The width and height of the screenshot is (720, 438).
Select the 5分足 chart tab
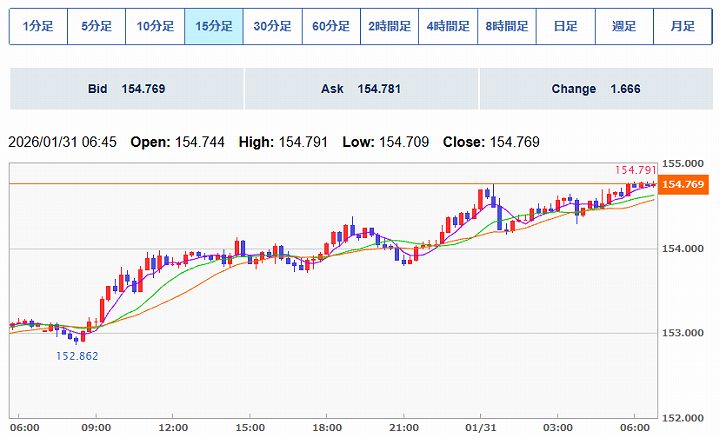pos(96,27)
